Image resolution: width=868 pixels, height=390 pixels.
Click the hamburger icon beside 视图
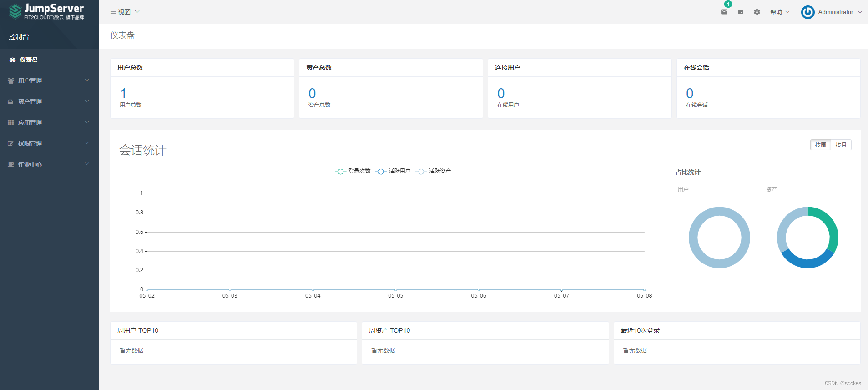tap(113, 12)
